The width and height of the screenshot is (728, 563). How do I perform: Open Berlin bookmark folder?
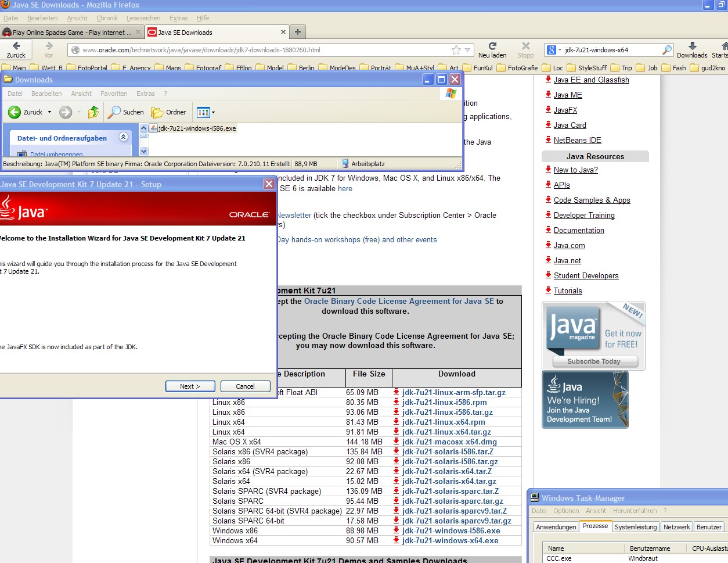pos(301,68)
